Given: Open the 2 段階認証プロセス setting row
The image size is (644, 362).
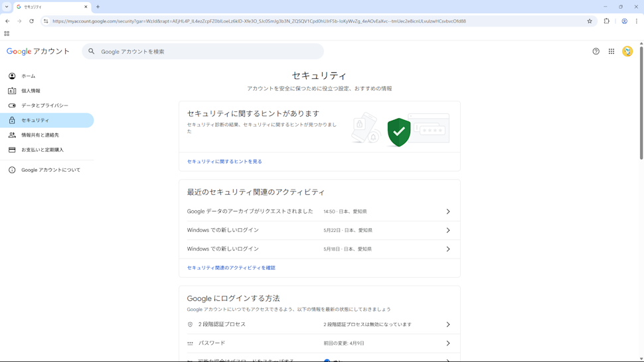Looking at the screenshot, I should (x=319, y=324).
